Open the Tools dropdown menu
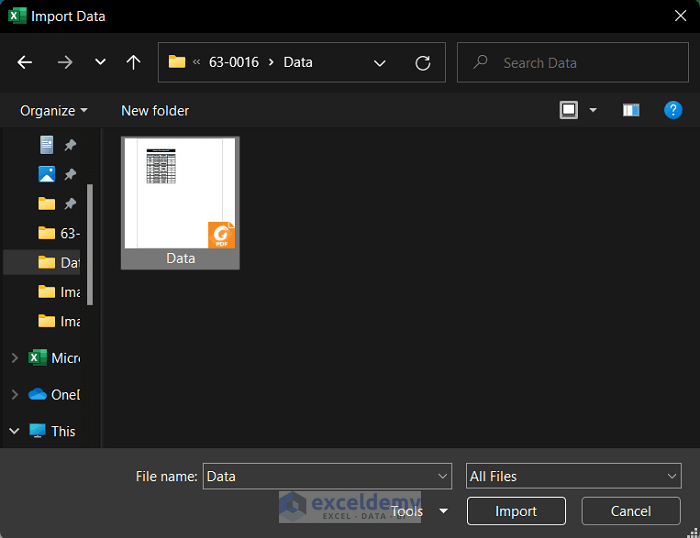Viewport: 700px width, 538px height. coord(420,511)
